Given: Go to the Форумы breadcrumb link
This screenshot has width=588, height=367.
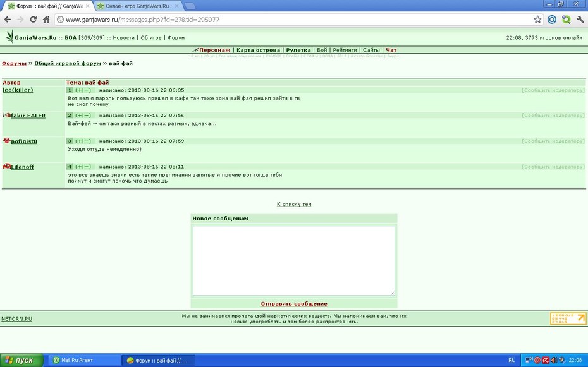Looking at the screenshot, I should [15, 63].
